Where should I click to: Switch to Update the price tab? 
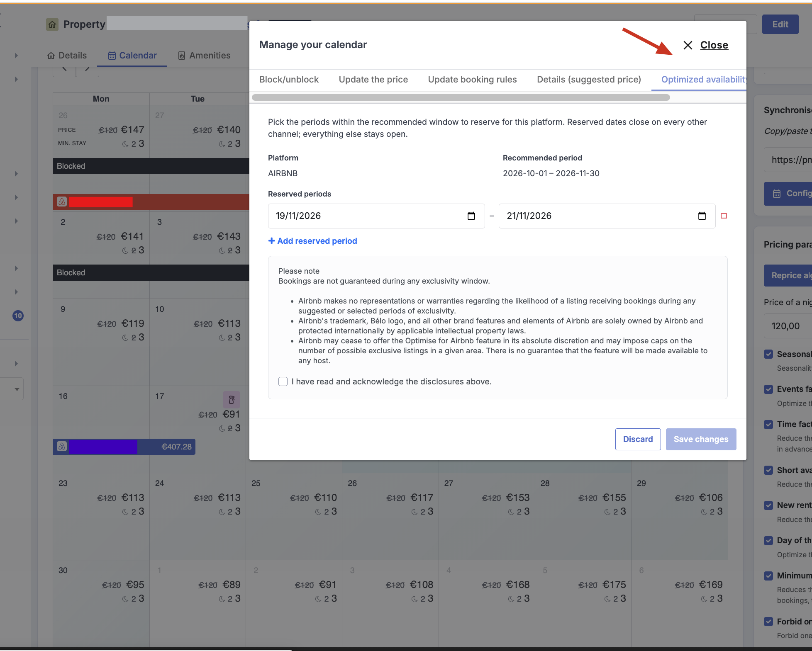373,80
